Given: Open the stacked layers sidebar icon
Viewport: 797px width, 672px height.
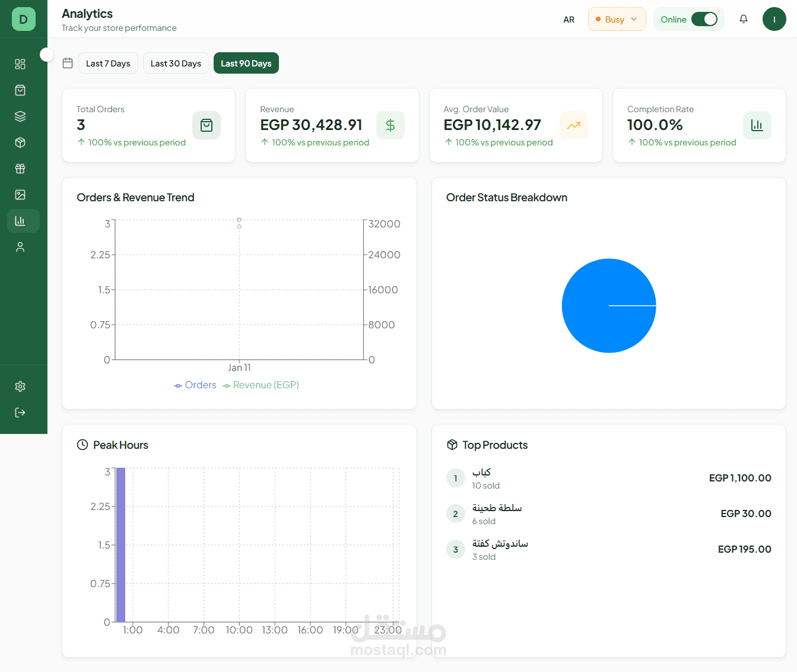Looking at the screenshot, I should pos(20,116).
